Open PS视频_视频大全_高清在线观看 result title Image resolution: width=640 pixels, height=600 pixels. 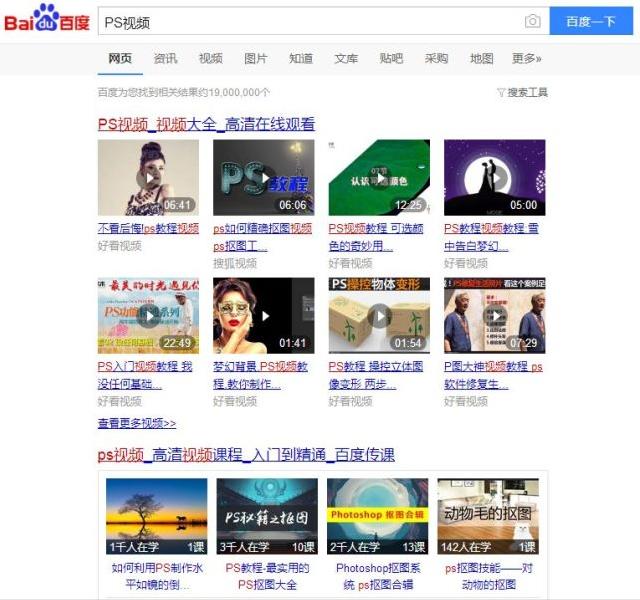coord(206,124)
